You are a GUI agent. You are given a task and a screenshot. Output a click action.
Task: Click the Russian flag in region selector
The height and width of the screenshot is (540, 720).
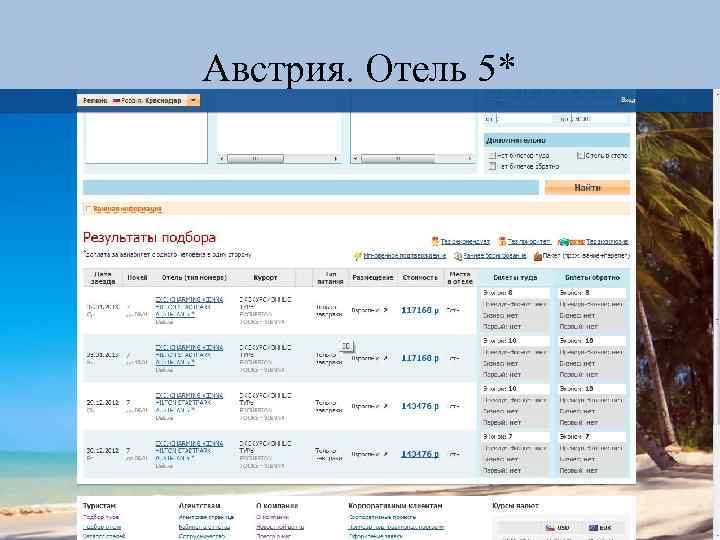[116, 101]
